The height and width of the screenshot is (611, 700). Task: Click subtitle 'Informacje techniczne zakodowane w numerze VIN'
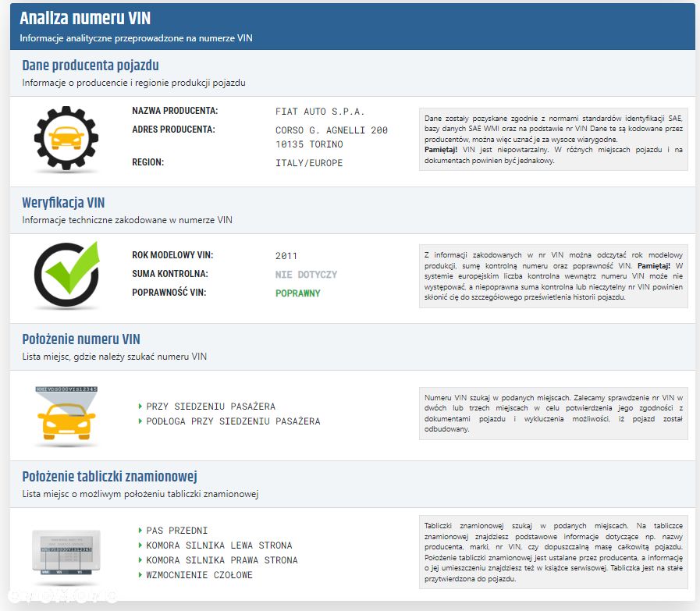click(x=127, y=220)
